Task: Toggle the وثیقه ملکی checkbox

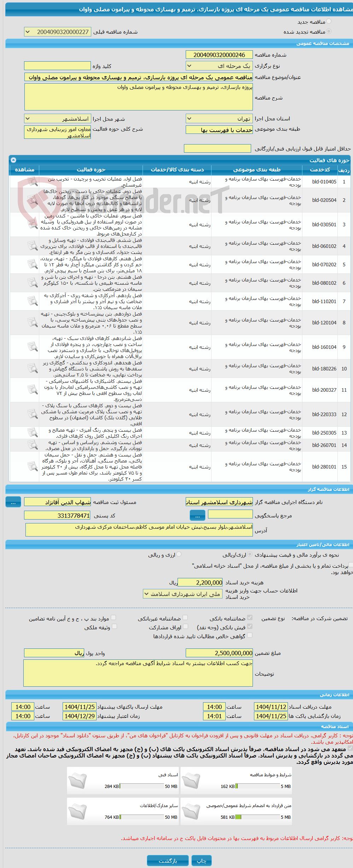Action: tap(114, 626)
